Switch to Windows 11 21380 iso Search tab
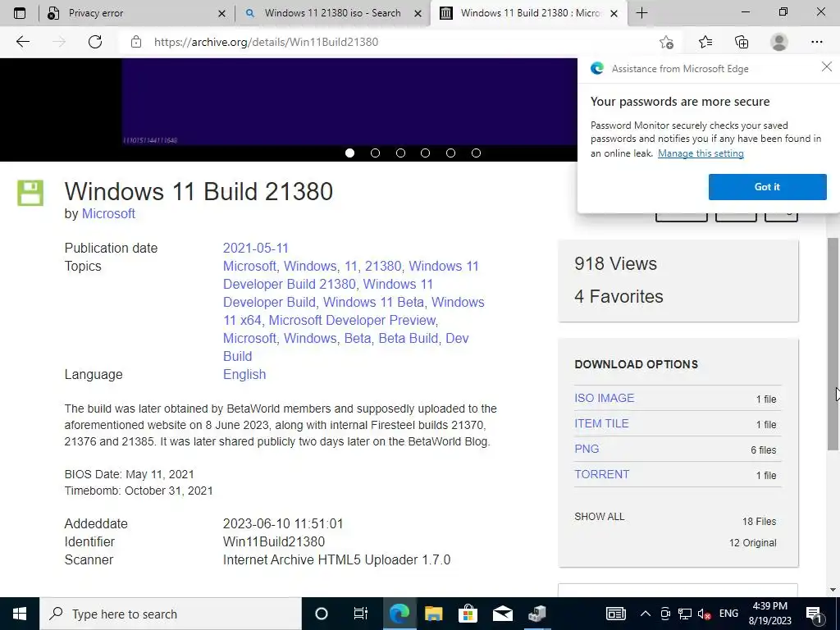The image size is (840, 630). 332,13
